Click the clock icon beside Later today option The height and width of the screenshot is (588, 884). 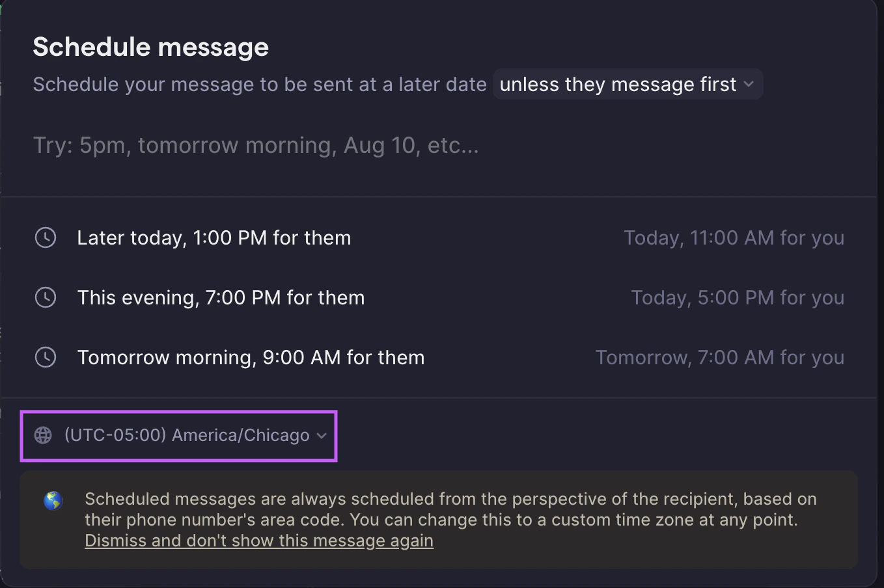coord(46,237)
